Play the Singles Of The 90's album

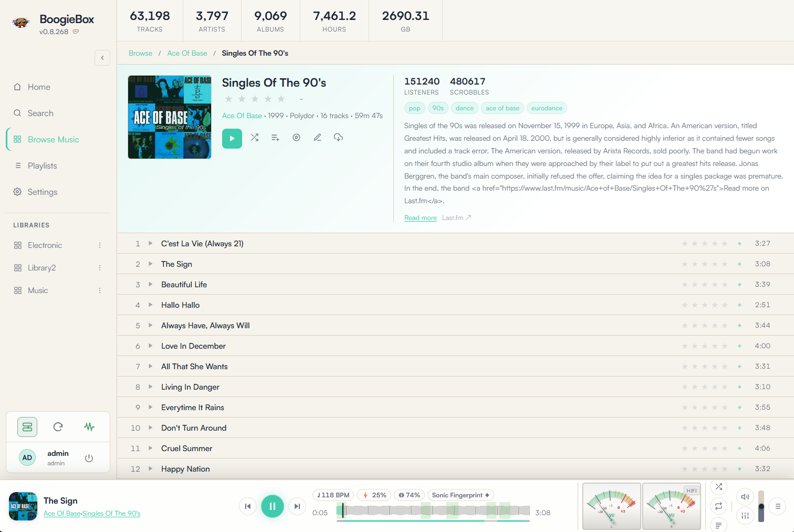[x=232, y=139]
